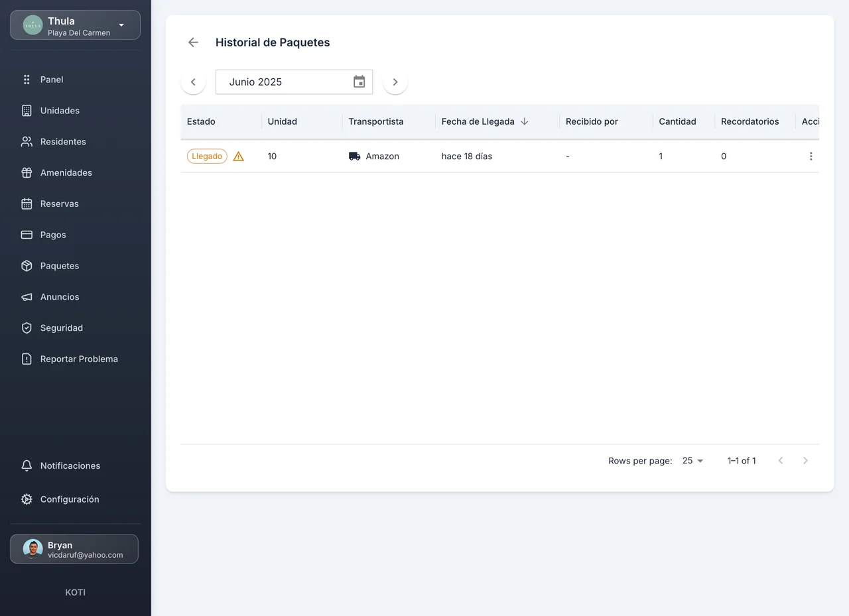Go to the next table page
Image resolution: width=849 pixels, height=616 pixels.
click(805, 460)
